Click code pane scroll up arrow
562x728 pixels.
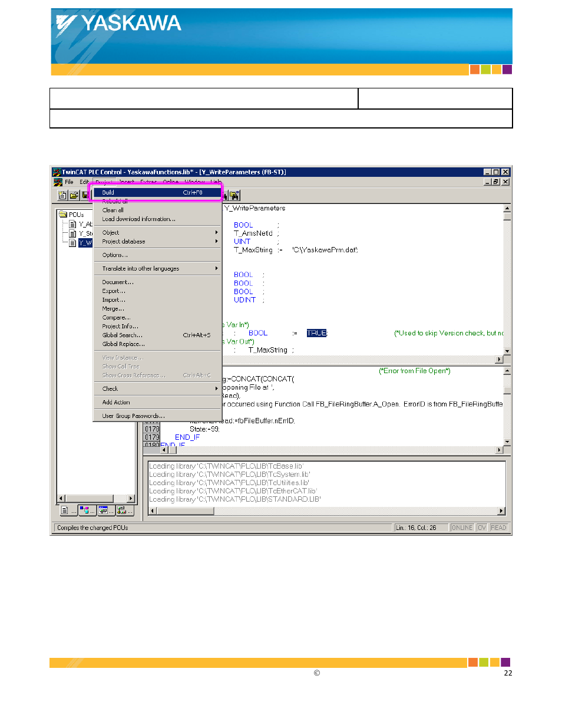pos(507,371)
